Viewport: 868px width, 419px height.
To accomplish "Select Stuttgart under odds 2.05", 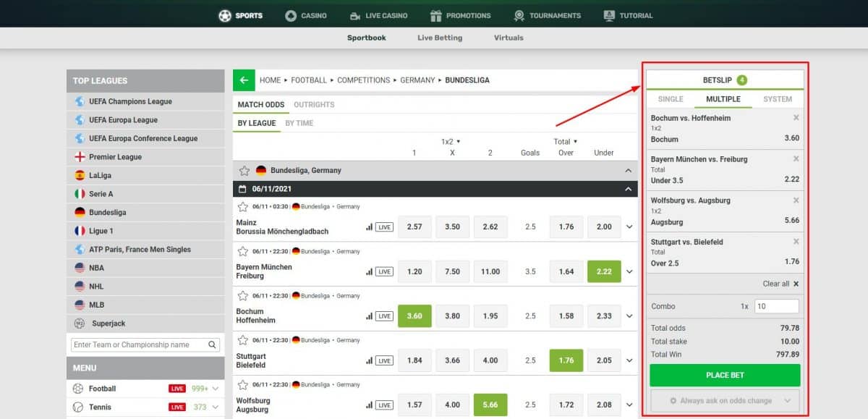I will [x=604, y=360].
